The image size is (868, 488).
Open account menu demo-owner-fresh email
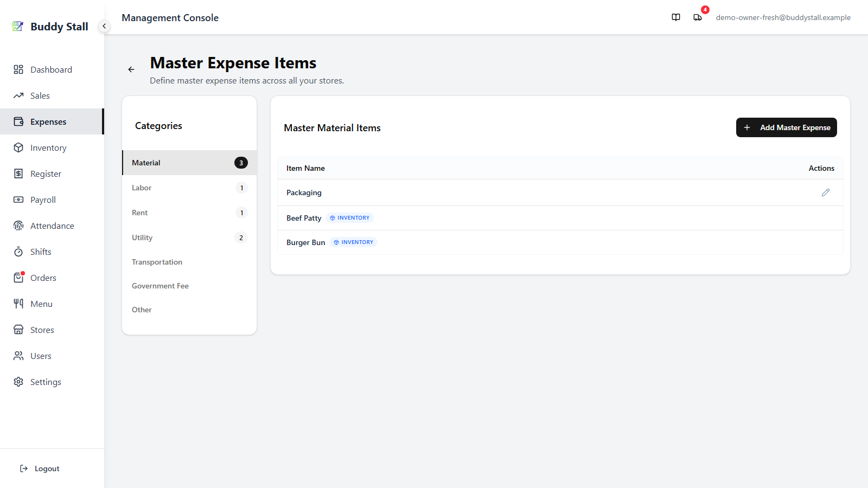(x=783, y=17)
